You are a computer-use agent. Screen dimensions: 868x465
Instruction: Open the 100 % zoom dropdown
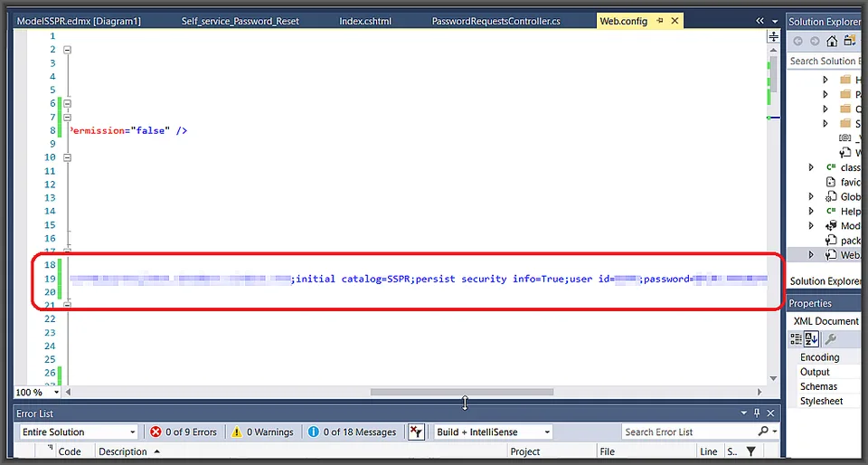pyautogui.click(x=56, y=393)
